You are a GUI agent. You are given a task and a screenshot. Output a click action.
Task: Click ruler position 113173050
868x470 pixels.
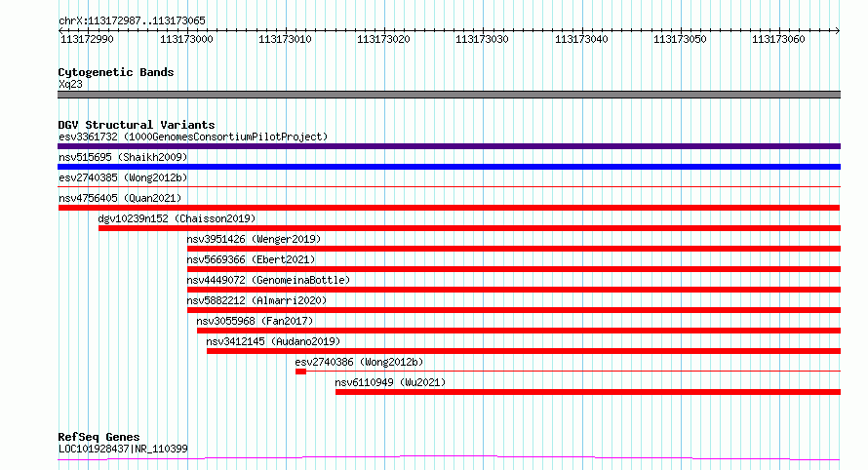click(680, 39)
